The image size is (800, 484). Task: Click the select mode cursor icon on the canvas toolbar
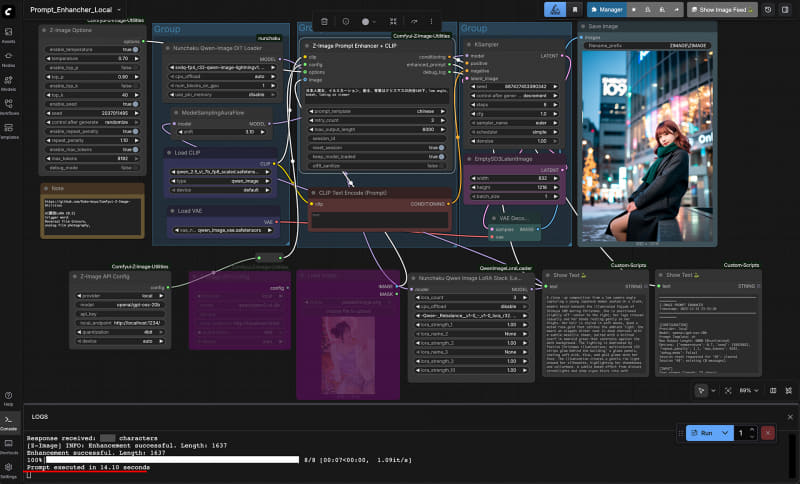tap(702, 390)
